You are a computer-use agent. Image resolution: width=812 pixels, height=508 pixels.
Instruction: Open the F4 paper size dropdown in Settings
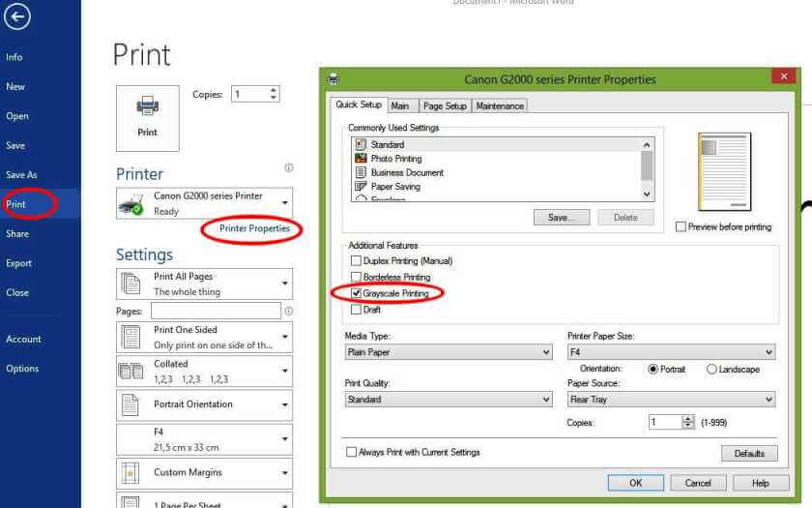click(x=285, y=439)
